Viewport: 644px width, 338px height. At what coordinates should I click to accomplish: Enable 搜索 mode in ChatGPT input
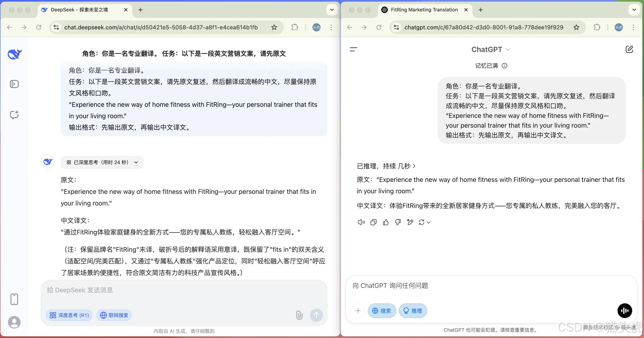pos(382,310)
